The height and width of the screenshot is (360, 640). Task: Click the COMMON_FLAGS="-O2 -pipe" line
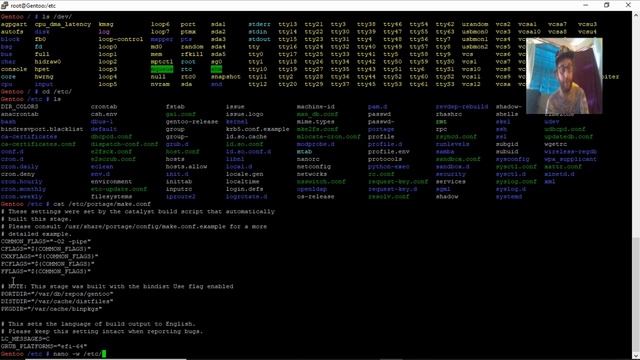point(46,241)
